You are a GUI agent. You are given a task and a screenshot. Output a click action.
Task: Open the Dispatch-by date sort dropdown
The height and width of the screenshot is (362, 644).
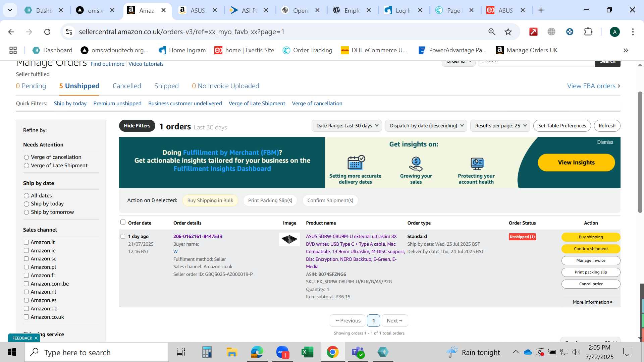426,126
